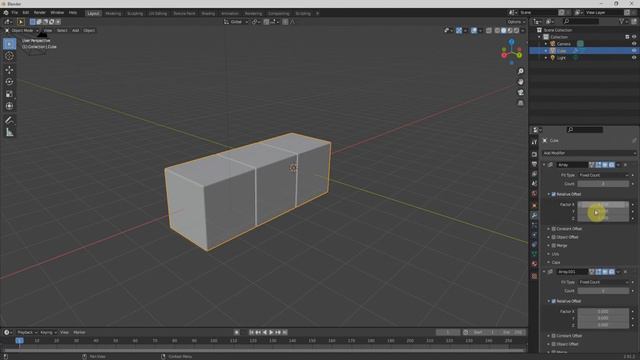640x360 pixels.
Task: Click the outliner filter funnel icon
Action: (622, 21)
